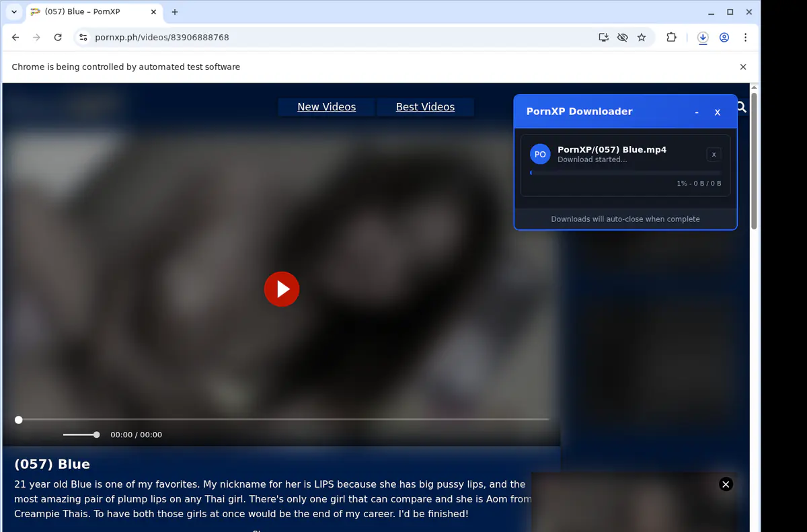807x532 pixels.
Task: Minimize the PornXP Downloader panel
Action: coord(697,112)
